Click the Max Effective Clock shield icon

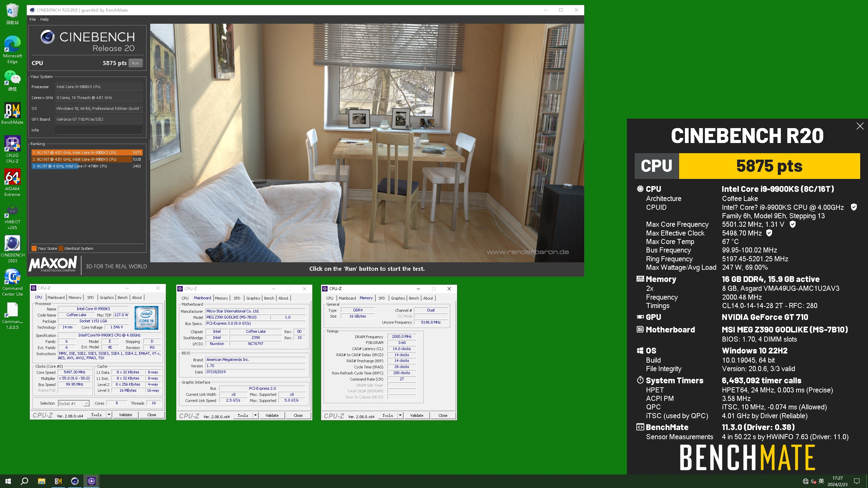tap(769, 233)
